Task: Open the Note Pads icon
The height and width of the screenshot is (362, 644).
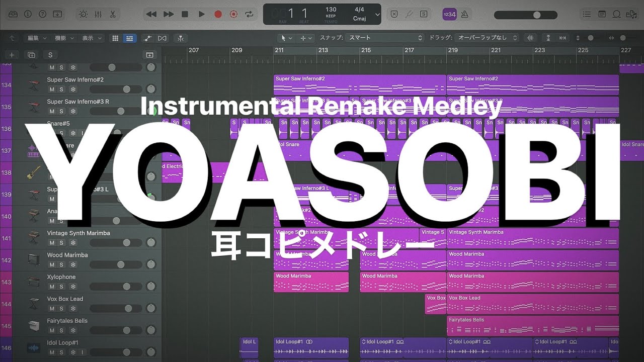Action: (x=602, y=15)
